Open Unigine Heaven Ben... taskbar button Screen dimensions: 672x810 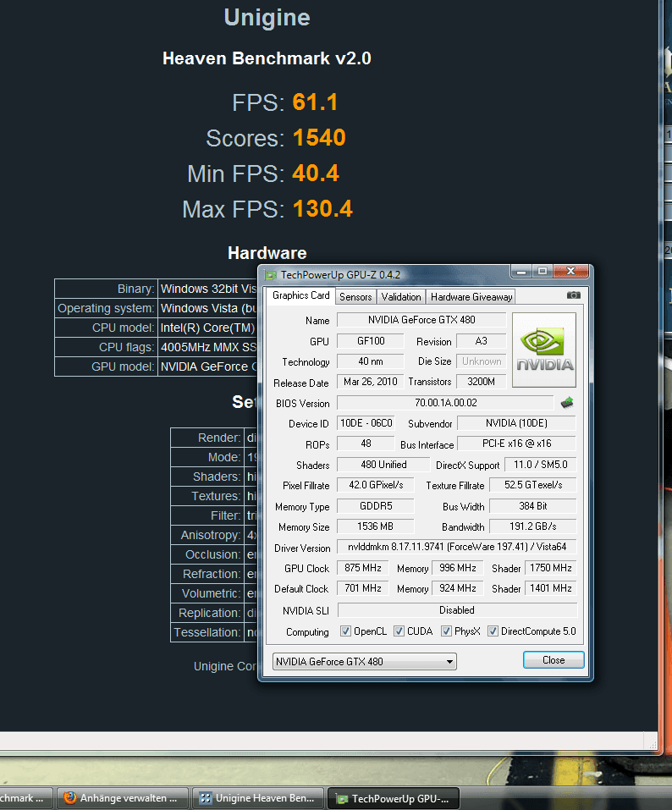[x=258, y=798]
